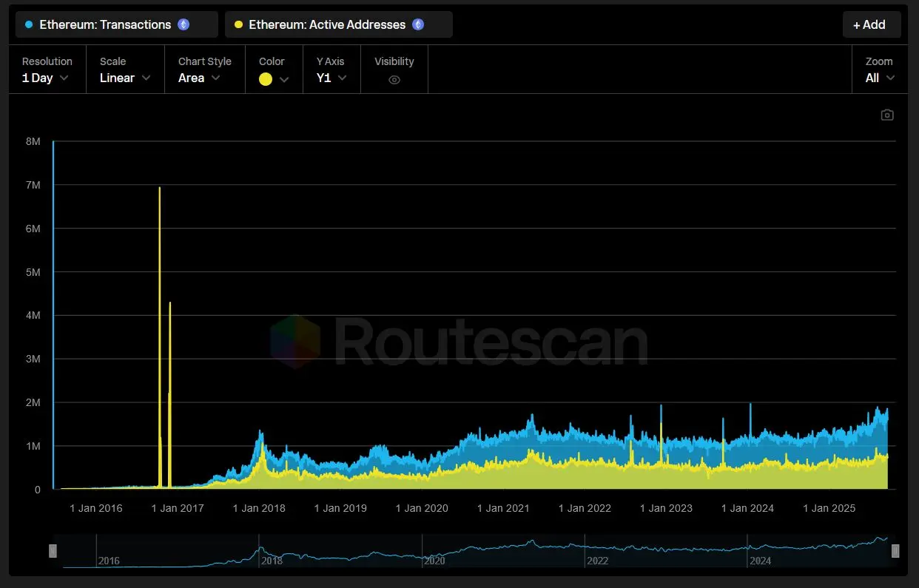Click the 5M y-axis label
This screenshot has height=588, width=919.
(33, 272)
